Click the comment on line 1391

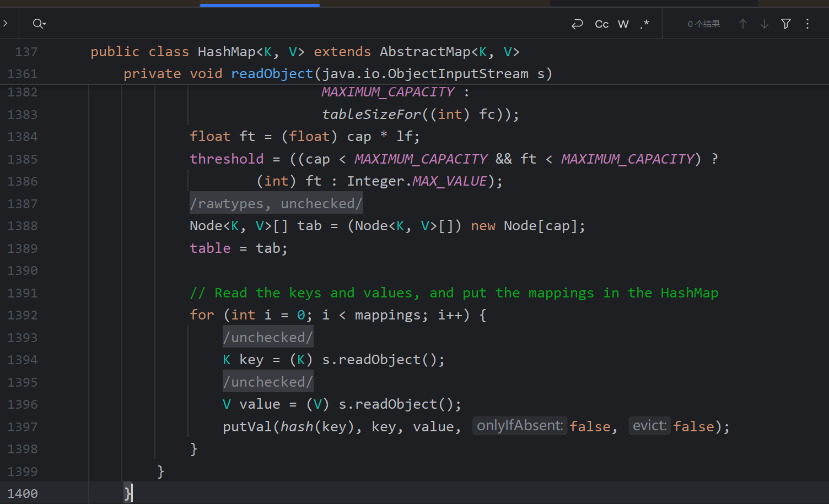point(454,293)
